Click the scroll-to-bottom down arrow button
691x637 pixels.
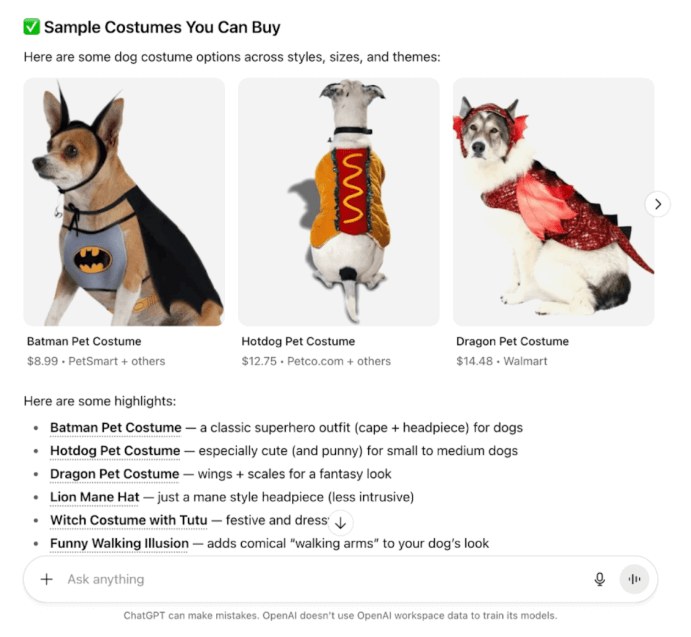tap(340, 523)
